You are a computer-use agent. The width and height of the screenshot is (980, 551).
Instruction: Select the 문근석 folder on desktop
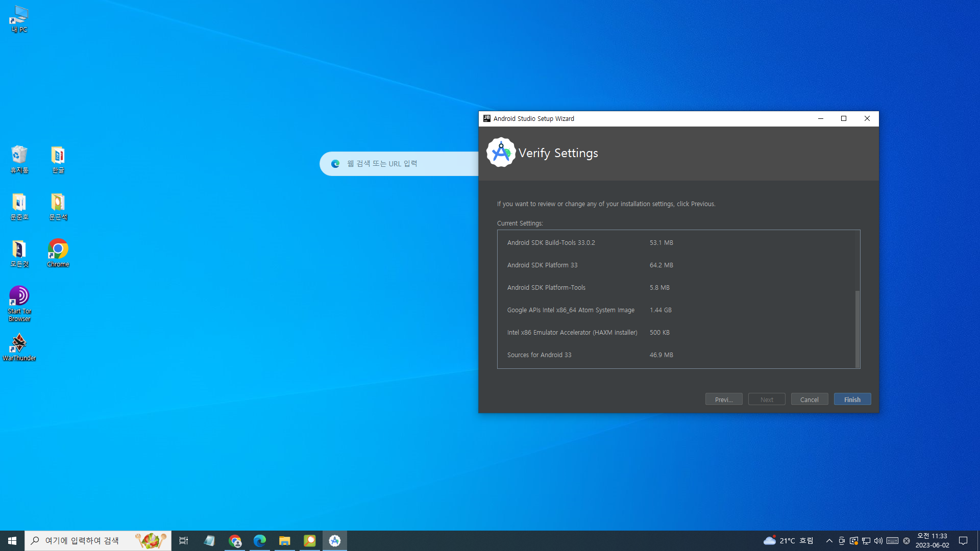tap(58, 206)
